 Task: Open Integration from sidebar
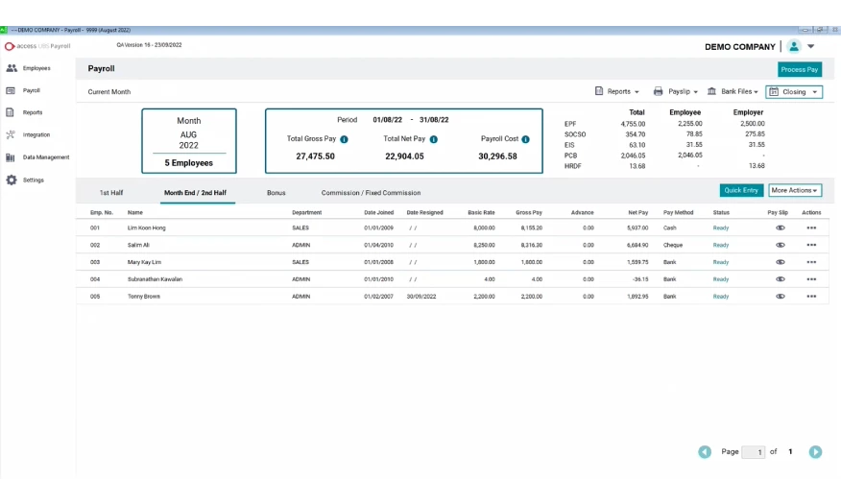point(36,134)
